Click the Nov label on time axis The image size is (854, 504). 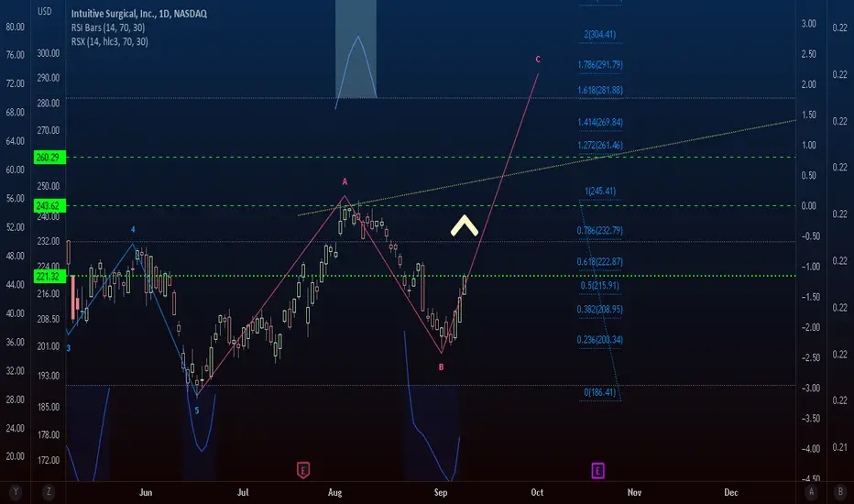[634, 493]
